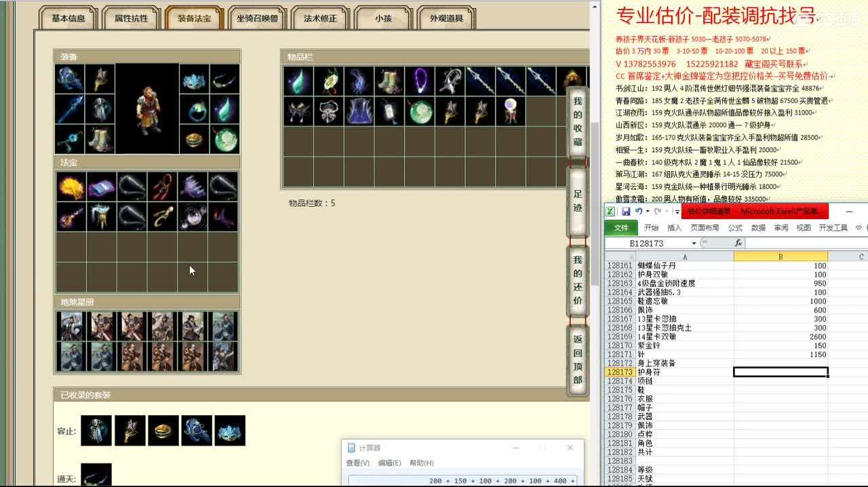The height and width of the screenshot is (487, 868).
Task: Select the red dreamcatcher treasure in 法宝
Action: click(x=162, y=187)
